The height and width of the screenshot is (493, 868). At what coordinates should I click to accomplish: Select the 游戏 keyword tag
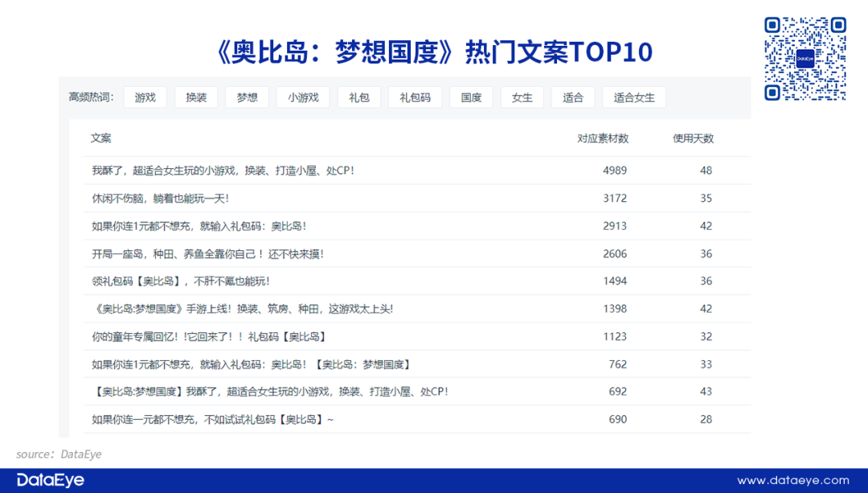[x=145, y=97]
